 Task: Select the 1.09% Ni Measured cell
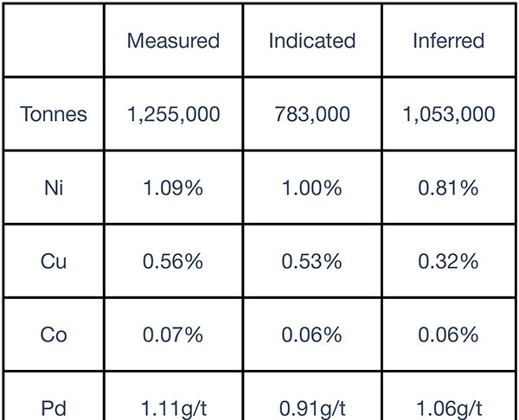173,188
